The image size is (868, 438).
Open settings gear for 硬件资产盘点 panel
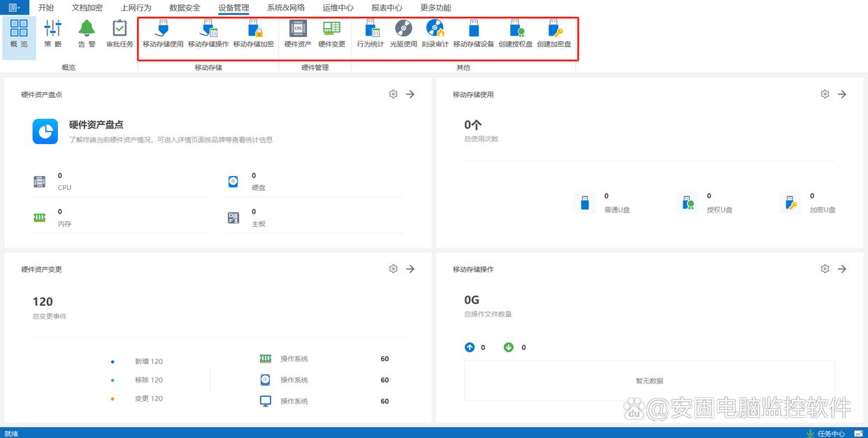point(393,94)
